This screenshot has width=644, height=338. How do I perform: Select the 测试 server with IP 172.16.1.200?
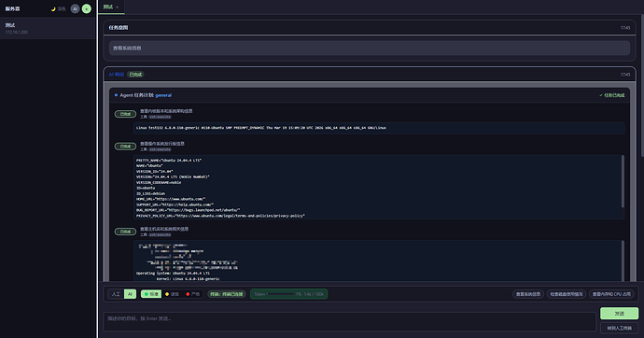[48, 28]
